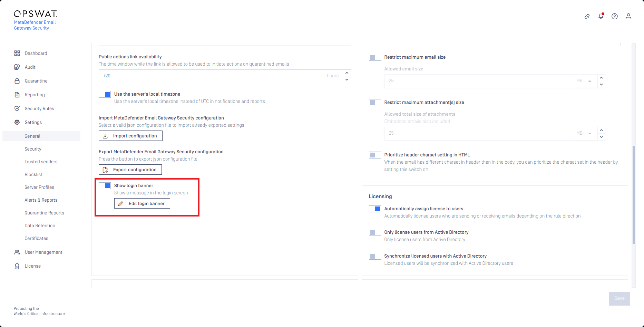
Task: Toggle Use the server's local timezone switch
Action: point(105,94)
